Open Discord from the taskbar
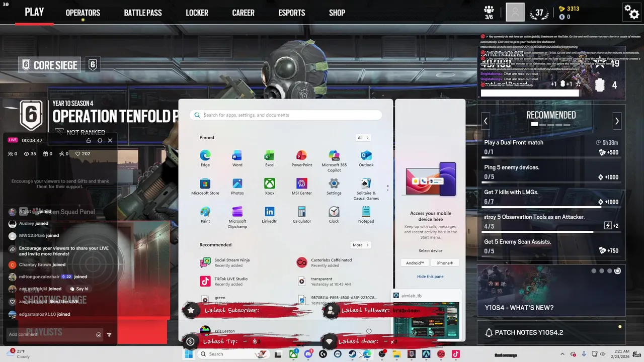The width and height of the screenshot is (644, 362). click(308, 354)
